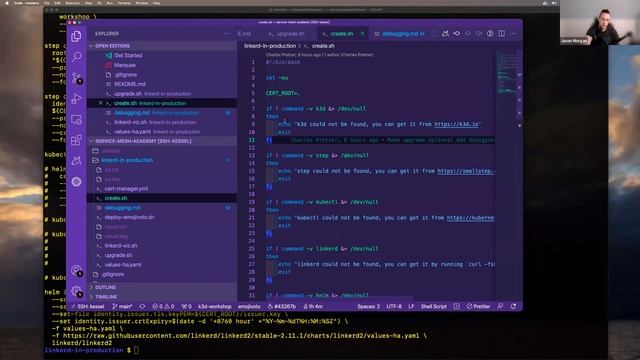Click the feedback icon in status bar
The image size is (640, 360).
[500, 306]
